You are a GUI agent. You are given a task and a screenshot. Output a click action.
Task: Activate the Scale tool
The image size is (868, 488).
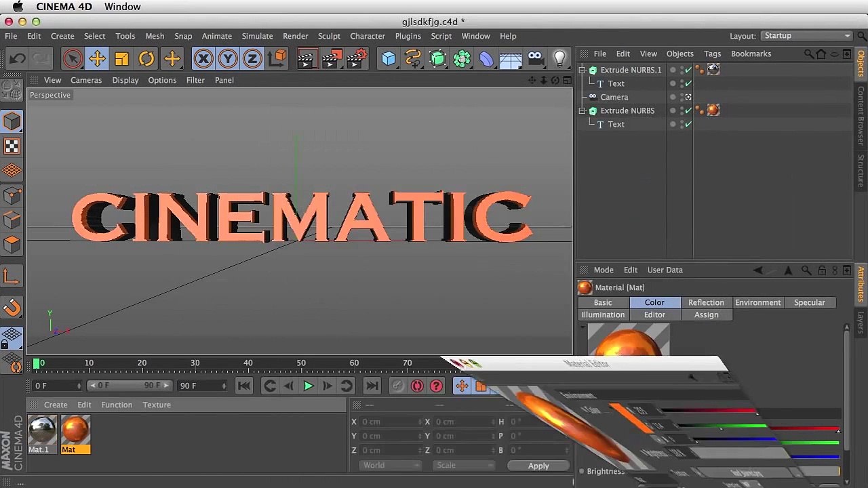click(x=121, y=59)
